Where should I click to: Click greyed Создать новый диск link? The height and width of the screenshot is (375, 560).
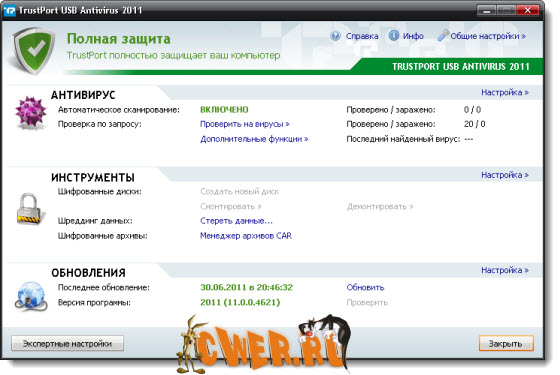240,191
